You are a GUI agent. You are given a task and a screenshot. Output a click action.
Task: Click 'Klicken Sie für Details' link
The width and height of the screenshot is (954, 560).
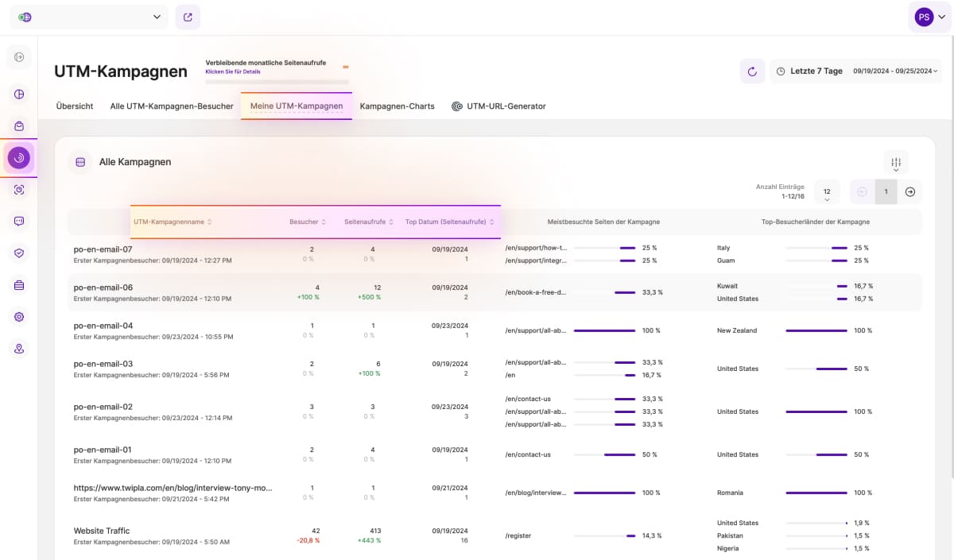pyautogui.click(x=233, y=71)
